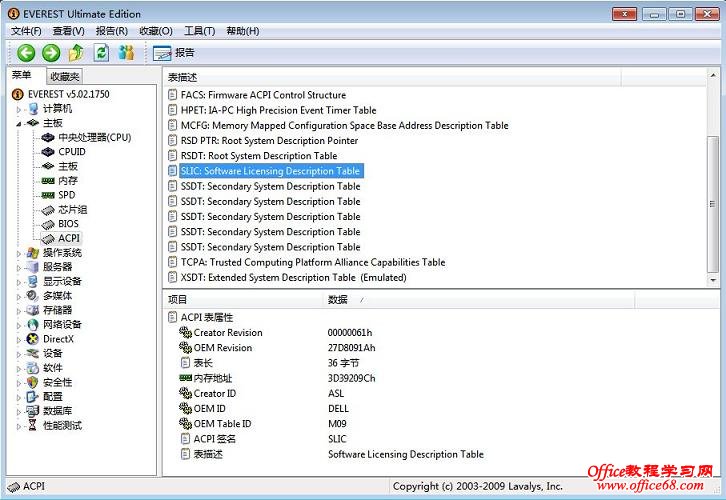Click the 网络设备 globe icon
Screen dimensions: 726x500
click(x=32, y=325)
